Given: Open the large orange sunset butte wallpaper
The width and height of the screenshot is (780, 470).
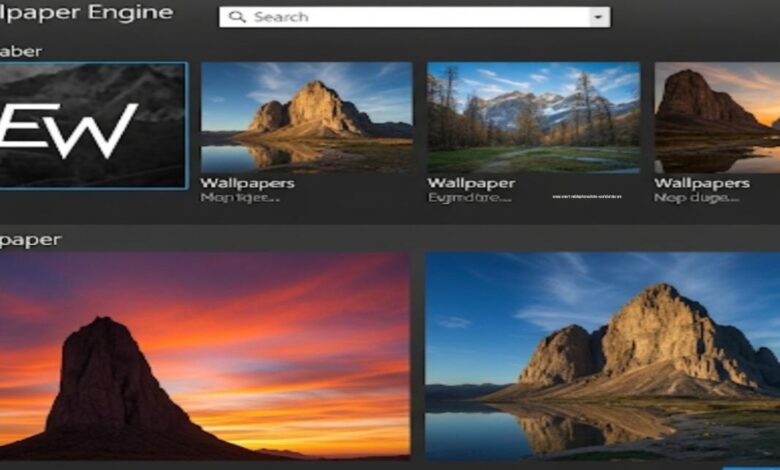Looking at the screenshot, I should coord(204,355).
